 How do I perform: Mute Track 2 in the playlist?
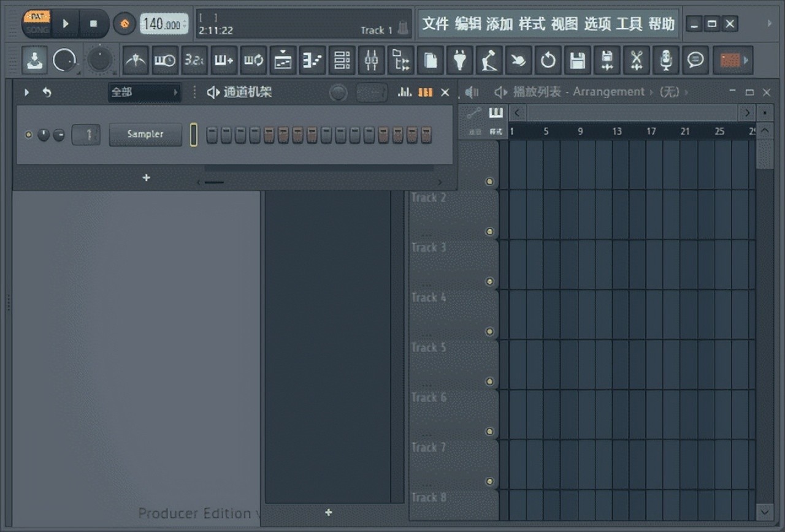coord(489,231)
